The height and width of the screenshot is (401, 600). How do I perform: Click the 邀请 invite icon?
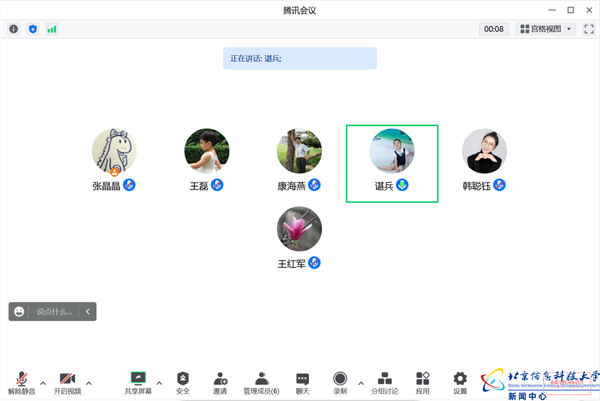pyautogui.click(x=220, y=381)
